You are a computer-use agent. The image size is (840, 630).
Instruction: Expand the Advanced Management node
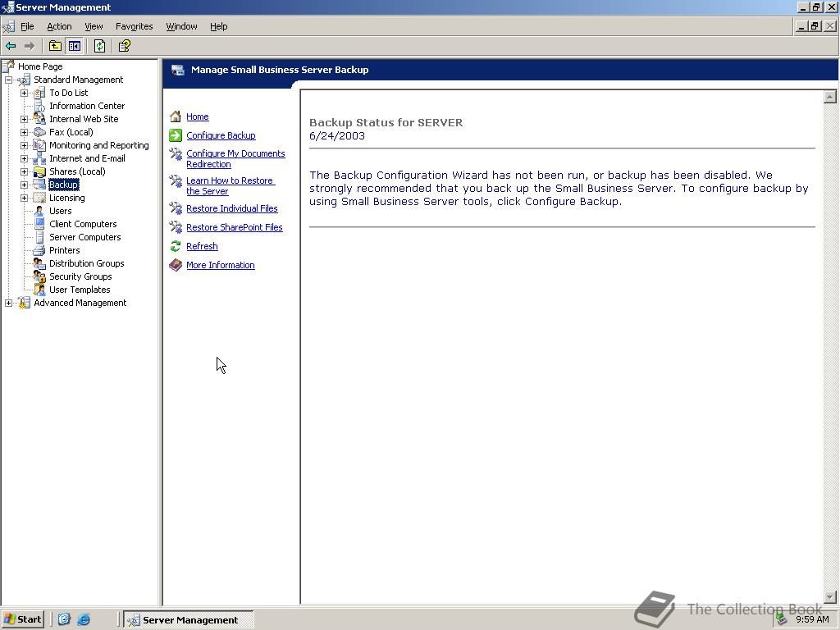tap(8, 303)
